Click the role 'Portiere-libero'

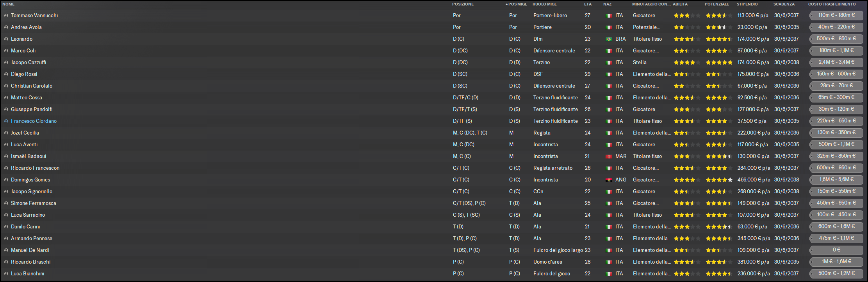550,16
